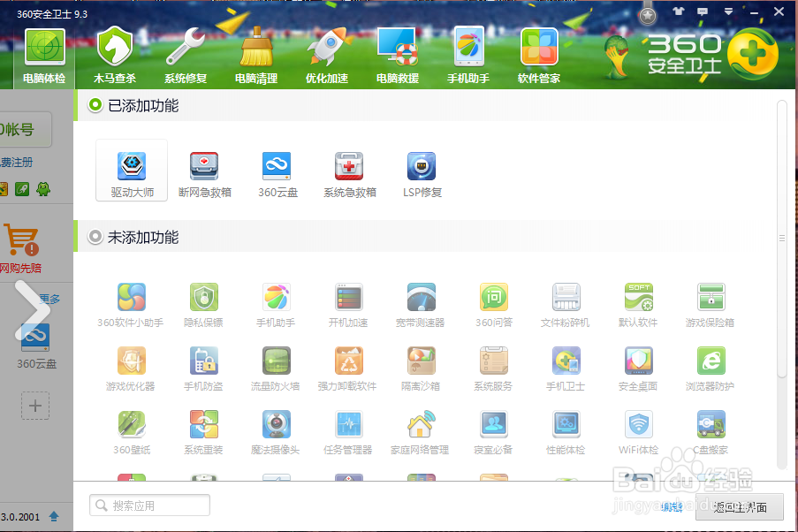Open 驱动大师 in added functions
Screen dimensions: 798x532
pos(132,170)
